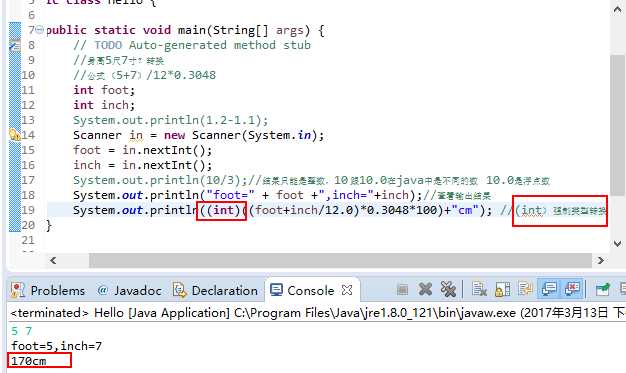Screen dimensions: 626x373
Task: Click the Problems tab icon
Action: pyautogui.click(x=18, y=290)
